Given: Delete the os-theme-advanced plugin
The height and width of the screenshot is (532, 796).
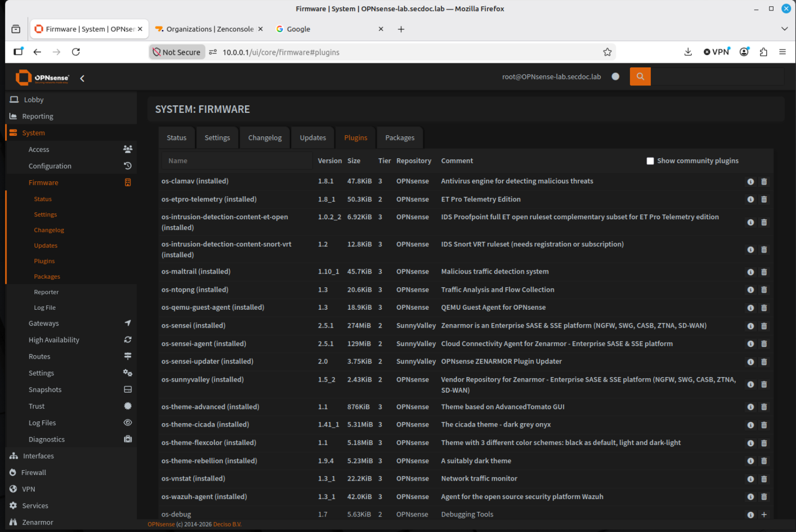Looking at the screenshot, I should pyautogui.click(x=764, y=407).
